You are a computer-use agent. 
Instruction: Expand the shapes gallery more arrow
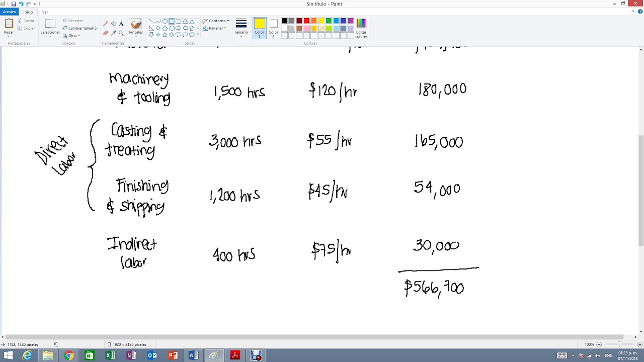click(x=198, y=35)
